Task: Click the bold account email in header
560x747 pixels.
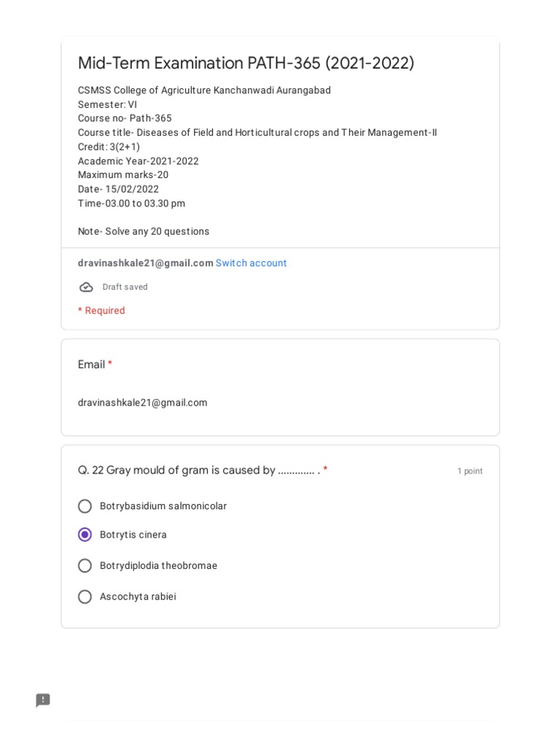Action: (145, 263)
